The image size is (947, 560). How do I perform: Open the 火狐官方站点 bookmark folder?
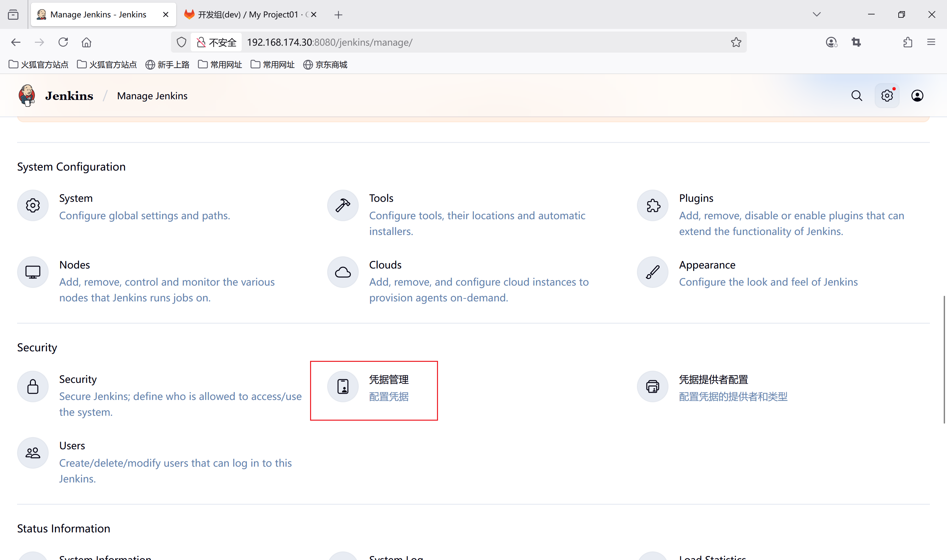(x=38, y=64)
